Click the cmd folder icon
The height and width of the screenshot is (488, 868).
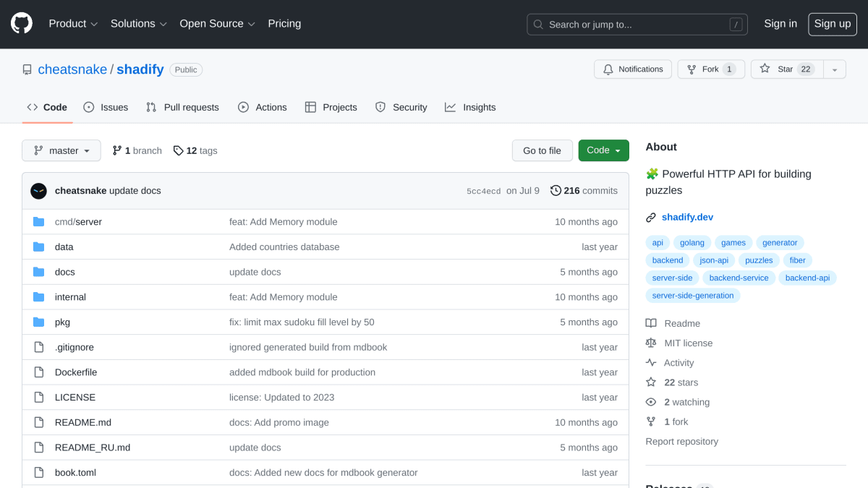coord(38,222)
